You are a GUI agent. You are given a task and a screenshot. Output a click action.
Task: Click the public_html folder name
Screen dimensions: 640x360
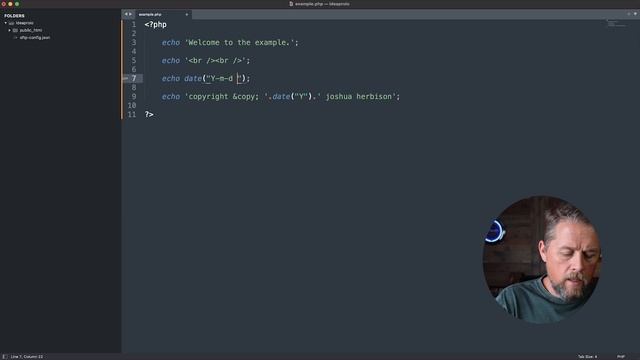coord(31,30)
